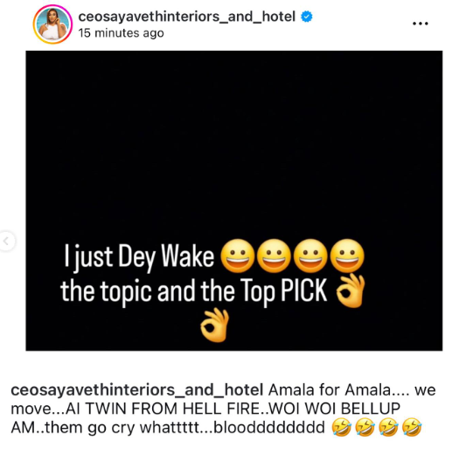
Task: Click the bottom OK hand emoji
Action: click(215, 325)
